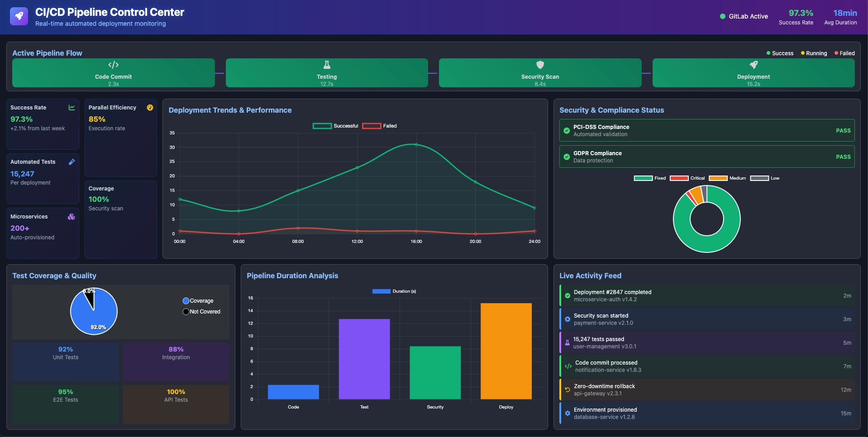Toggle the Successful series in Deployment Trends legend
This screenshot has height=437, width=868.
(335, 126)
